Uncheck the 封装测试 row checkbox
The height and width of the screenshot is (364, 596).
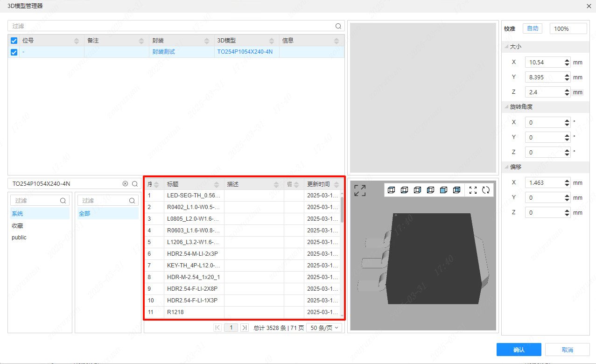click(x=14, y=52)
